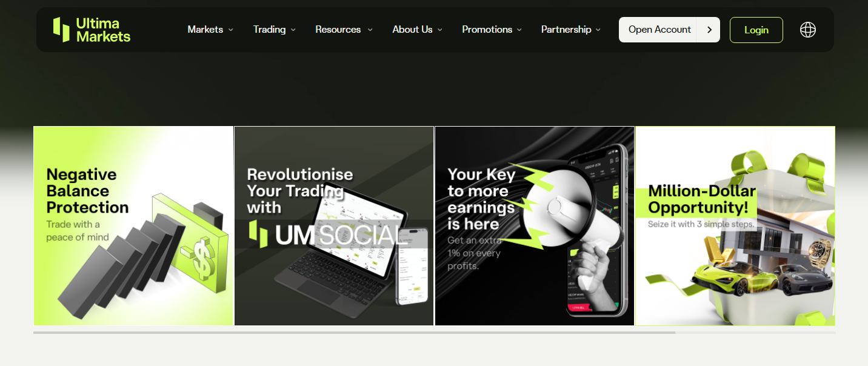Expand the Resources dropdown chevron
This screenshot has width=868, height=366.
tap(370, 30)
